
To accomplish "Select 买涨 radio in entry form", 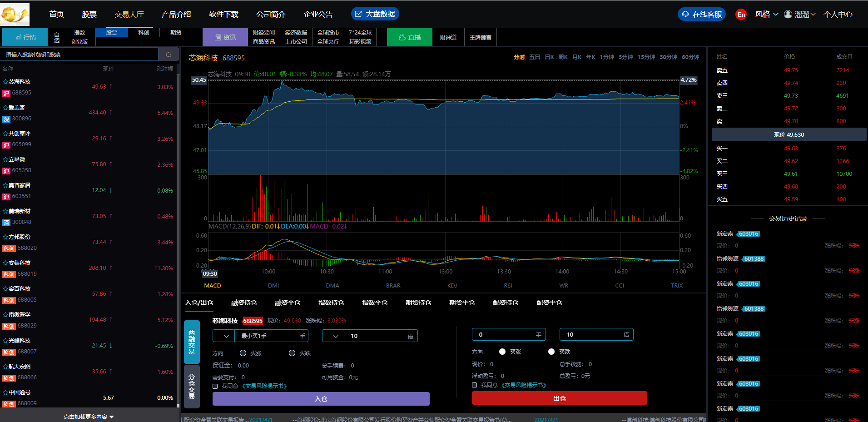I will tap(243, 353).
